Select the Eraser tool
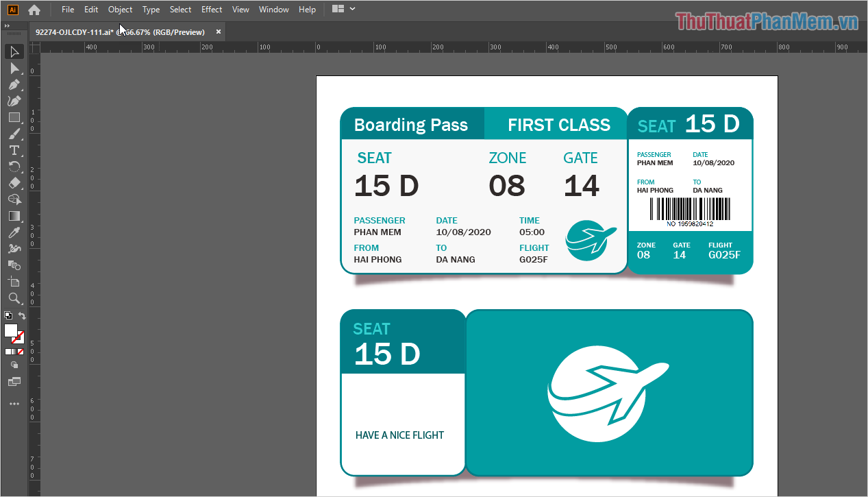Viewport: 868px width, 497px height. (14, 183)
